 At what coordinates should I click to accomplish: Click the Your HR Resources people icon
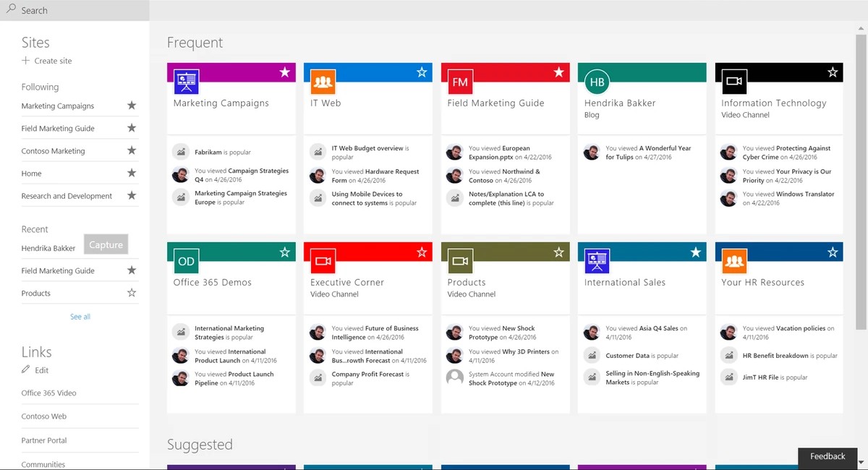734,261
